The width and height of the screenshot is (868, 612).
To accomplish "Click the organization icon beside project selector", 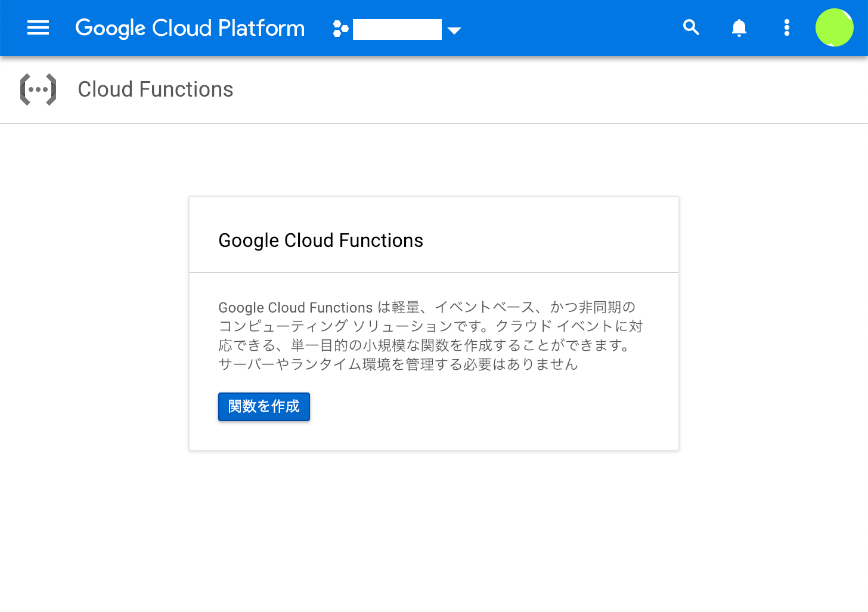I will tap(340, 28).
